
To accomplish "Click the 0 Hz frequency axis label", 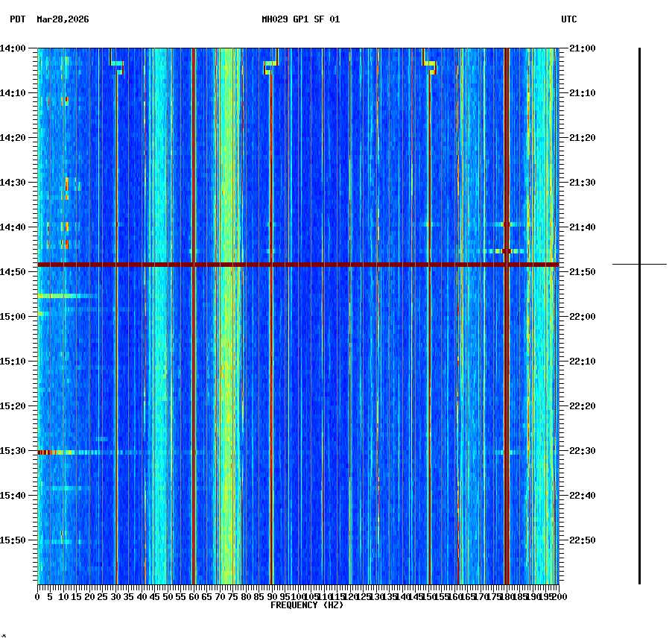I will tap(36, 596).
